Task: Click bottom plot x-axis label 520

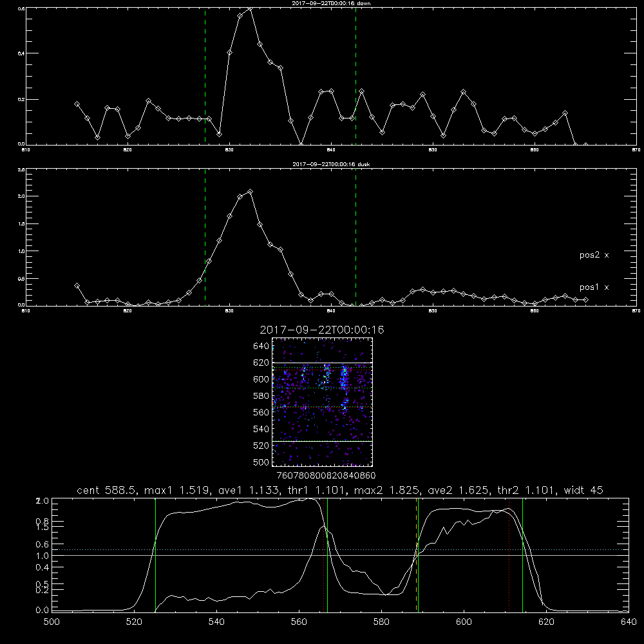Action: (x=134, y=622)
